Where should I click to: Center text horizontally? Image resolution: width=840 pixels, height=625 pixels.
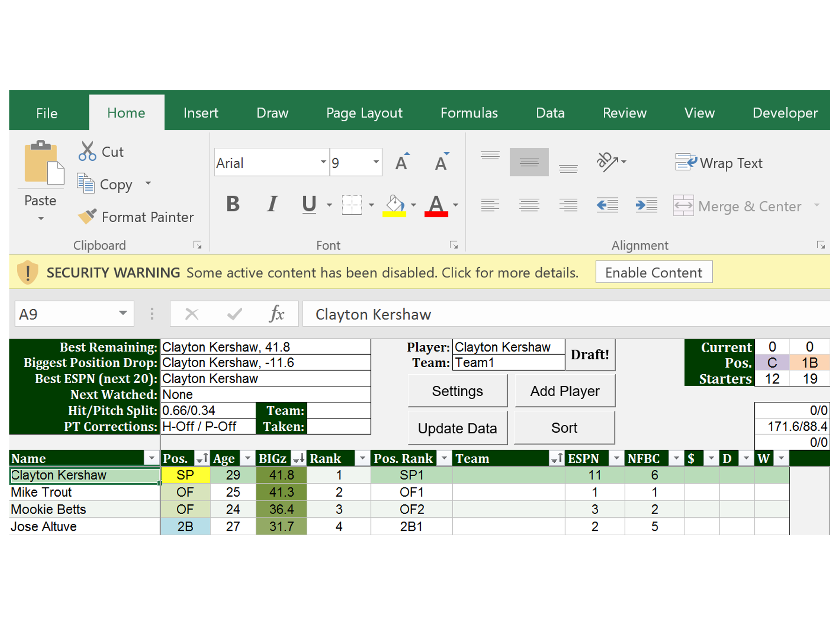pyautogui.click(x=529, y=205)
